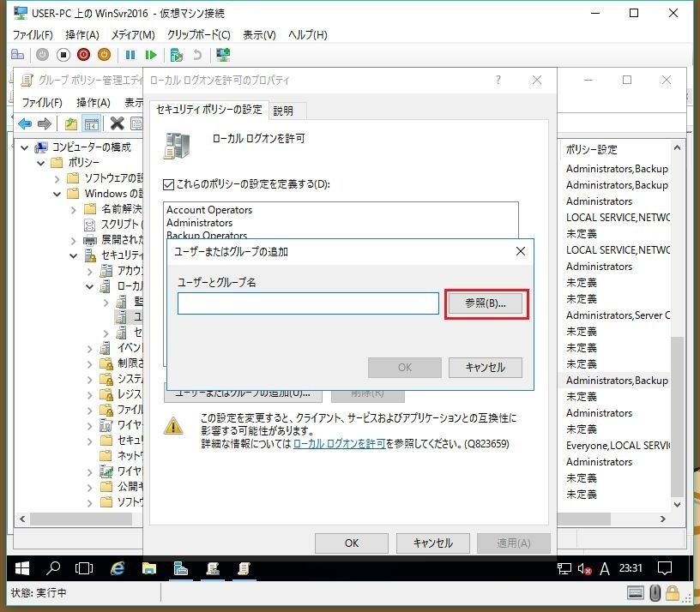700x612 pixels.
Task: Click the green reset/play VM icon
Action: 151,55
